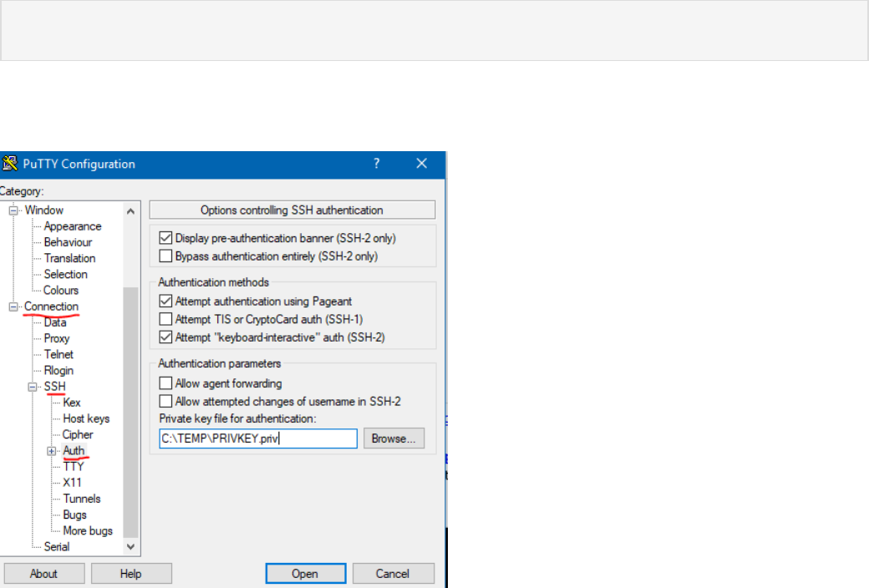Enable Bypass authentication entirely checkbox
Viewport: 869px width, 588px height.
click(x=165, y=256)
